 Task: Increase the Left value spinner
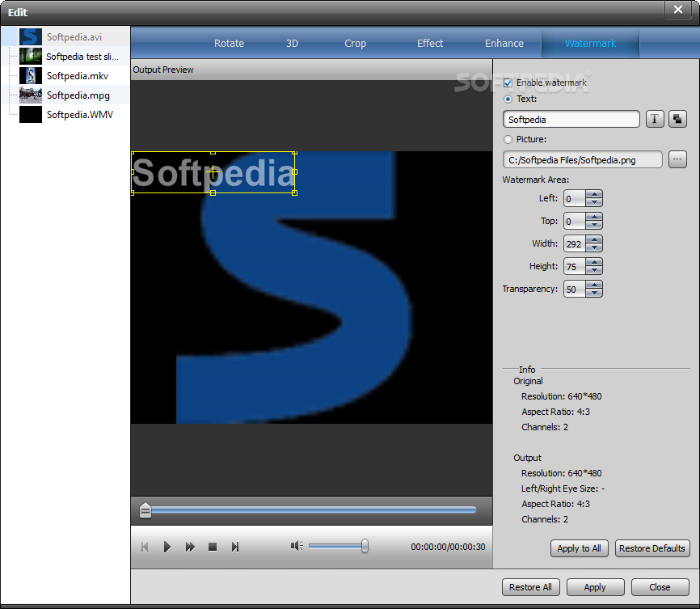[x=594, y=194]
